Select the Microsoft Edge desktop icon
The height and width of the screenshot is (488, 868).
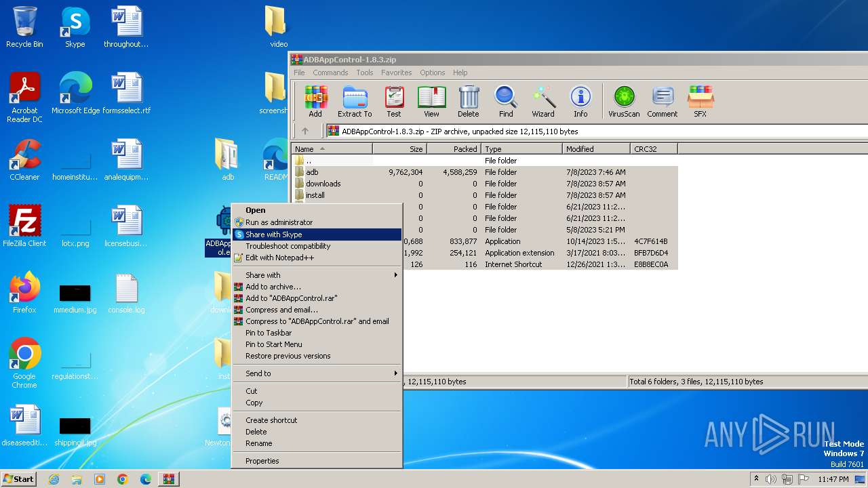pyautogui.click(x=75, y=94)
